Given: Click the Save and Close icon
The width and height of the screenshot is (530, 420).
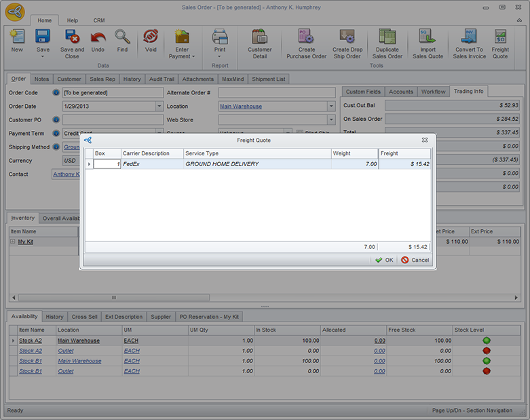Looking at the screenshot, I should point(72,37).
